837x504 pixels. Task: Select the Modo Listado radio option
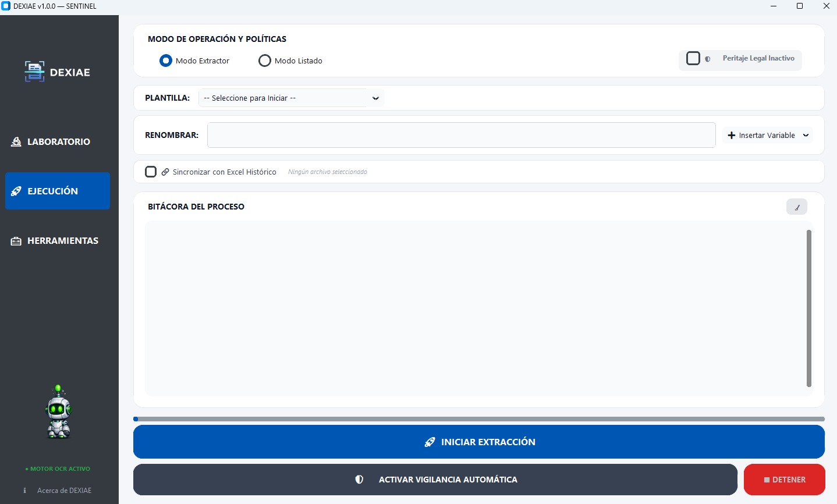point(265,61)
